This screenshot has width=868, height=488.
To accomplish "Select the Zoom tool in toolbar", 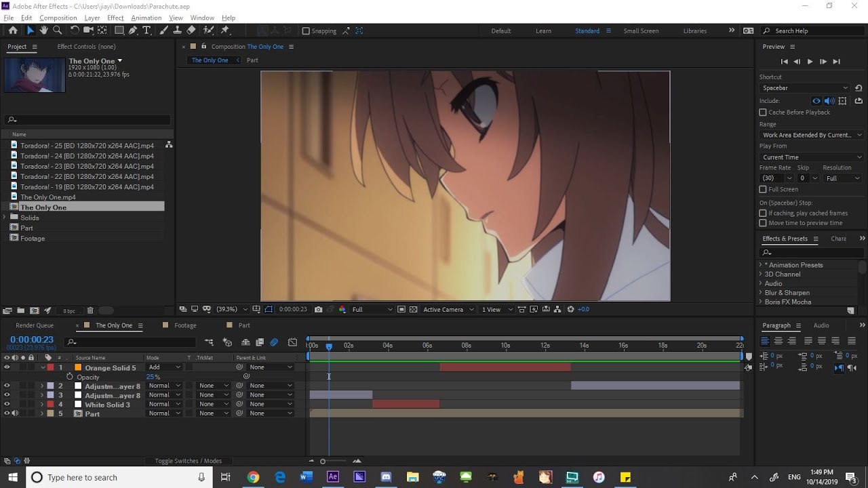I will (58, 30).
